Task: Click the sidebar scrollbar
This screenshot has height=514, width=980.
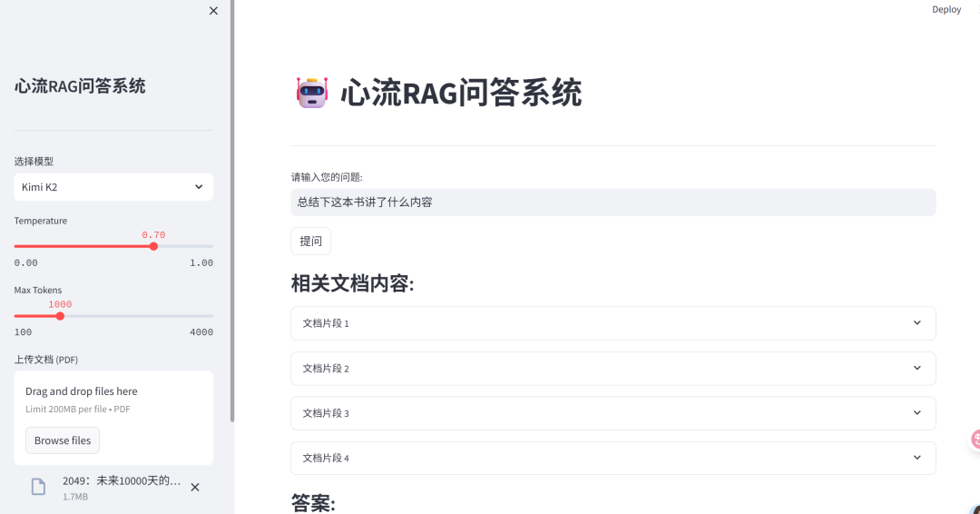Action: click(x=232, y=212)
